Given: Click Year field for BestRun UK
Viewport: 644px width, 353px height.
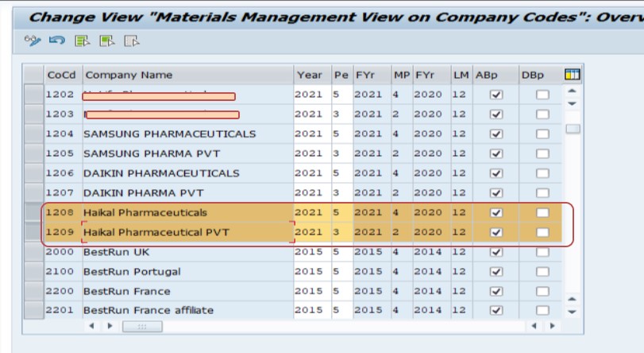Looking at the screenshot, I should coord(313,252).
